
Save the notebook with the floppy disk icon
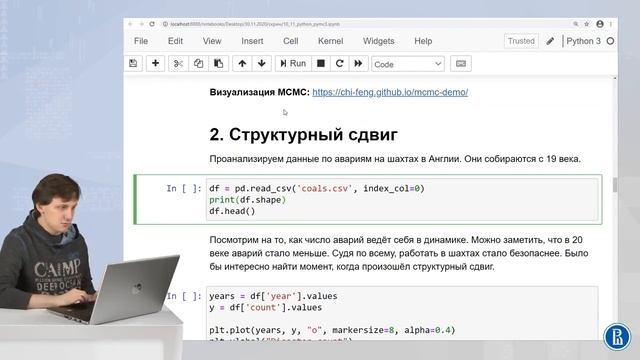point(133,63)
